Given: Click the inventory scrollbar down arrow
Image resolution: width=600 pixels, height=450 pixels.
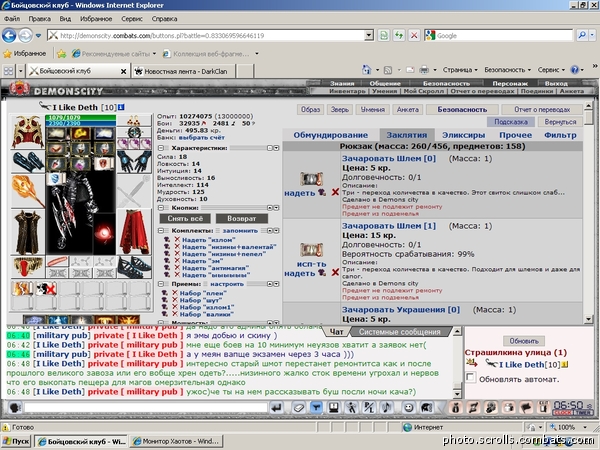Looking at the screenshot, I should [x=589, y=319].
